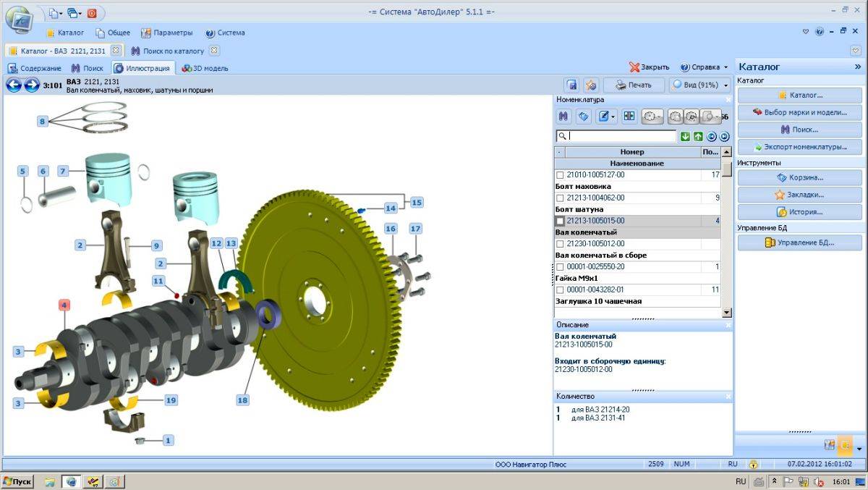Select part callout 1 at diagram bottom
Screen dimensions: 868x490
coord(168,439)
